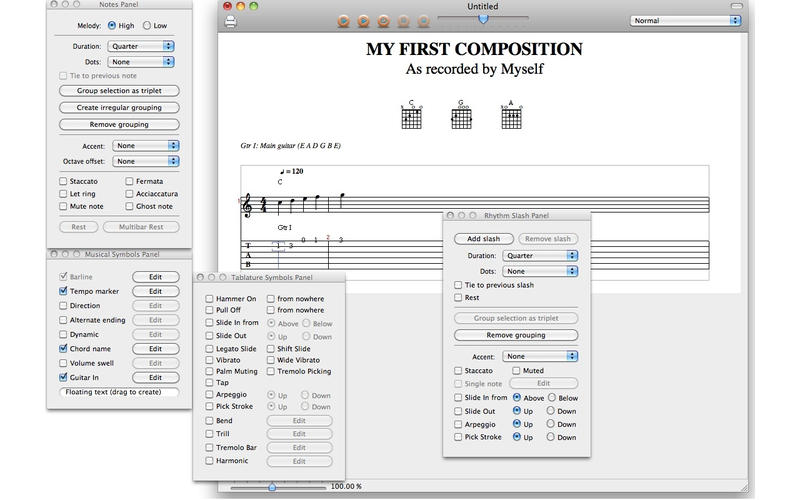Check the Direction checkbox

(x=63, y=306)
